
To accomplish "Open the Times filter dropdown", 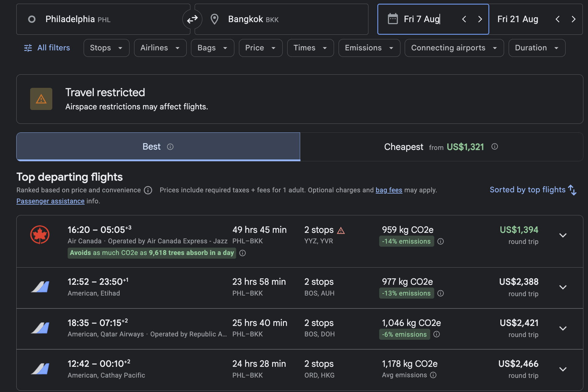I will pyautogui.click(x=310, y=48).
